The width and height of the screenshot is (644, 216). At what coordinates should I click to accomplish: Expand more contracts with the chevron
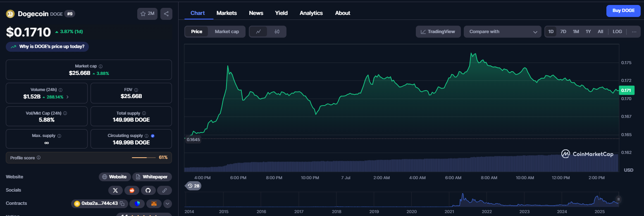coord(167,204)
